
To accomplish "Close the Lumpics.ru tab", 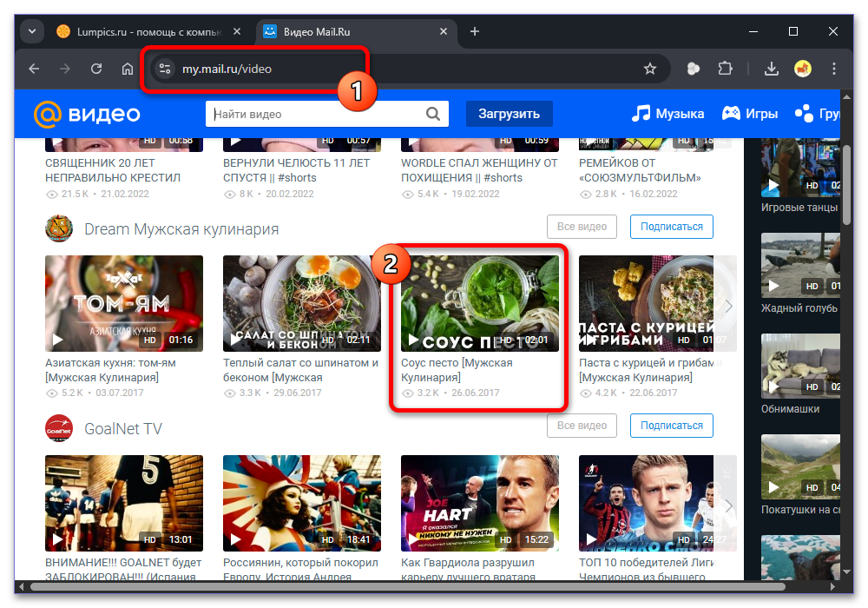I will click(x=237, y=31).
